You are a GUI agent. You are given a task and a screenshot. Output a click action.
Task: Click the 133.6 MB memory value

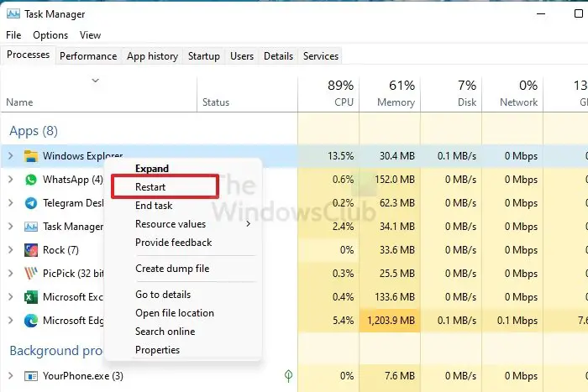395,297
